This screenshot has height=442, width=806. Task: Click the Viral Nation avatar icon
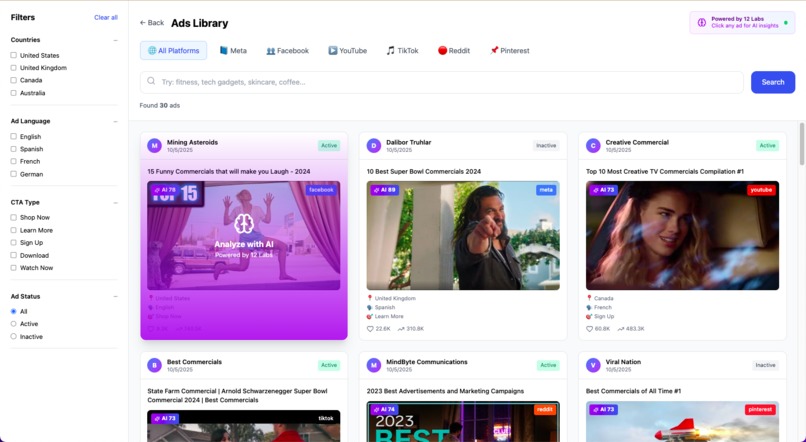click(593, 365)
